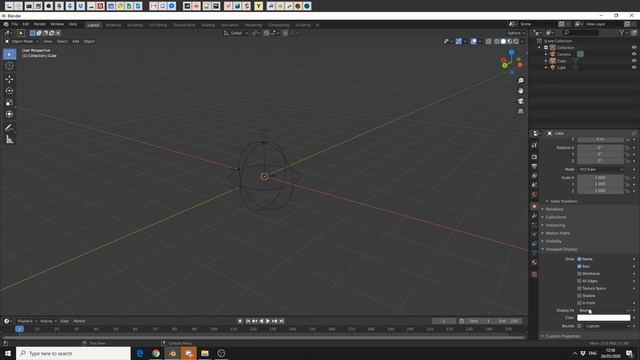Enable the Texture Space checkbox
The image size is (640, 360).
579,289
